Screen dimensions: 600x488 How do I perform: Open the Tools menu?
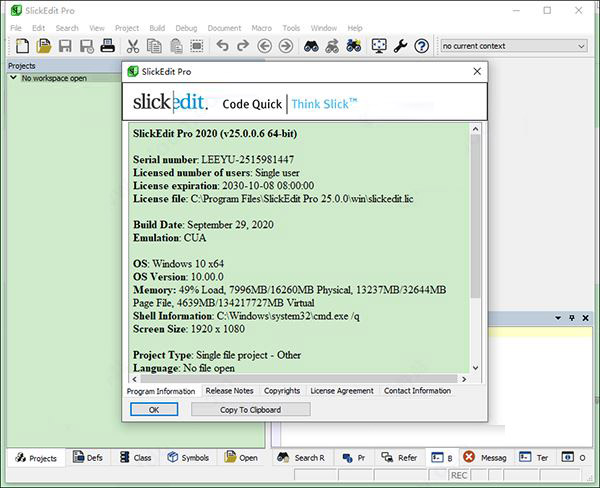pos(291,28)
